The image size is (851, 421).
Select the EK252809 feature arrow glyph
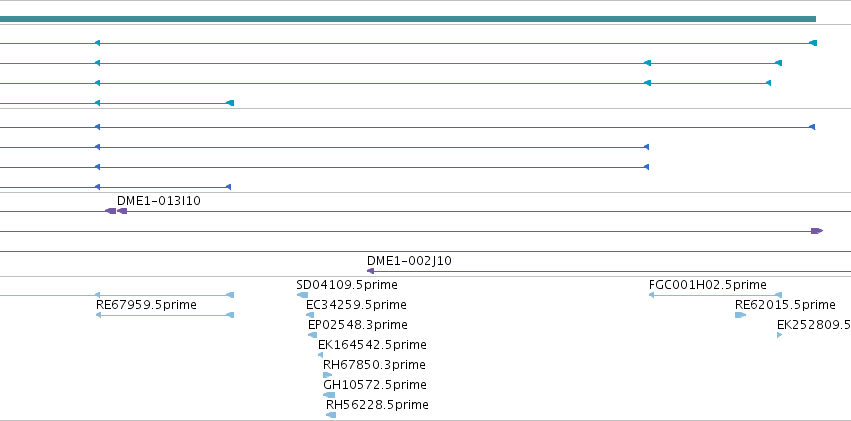(x=779, y=335)
